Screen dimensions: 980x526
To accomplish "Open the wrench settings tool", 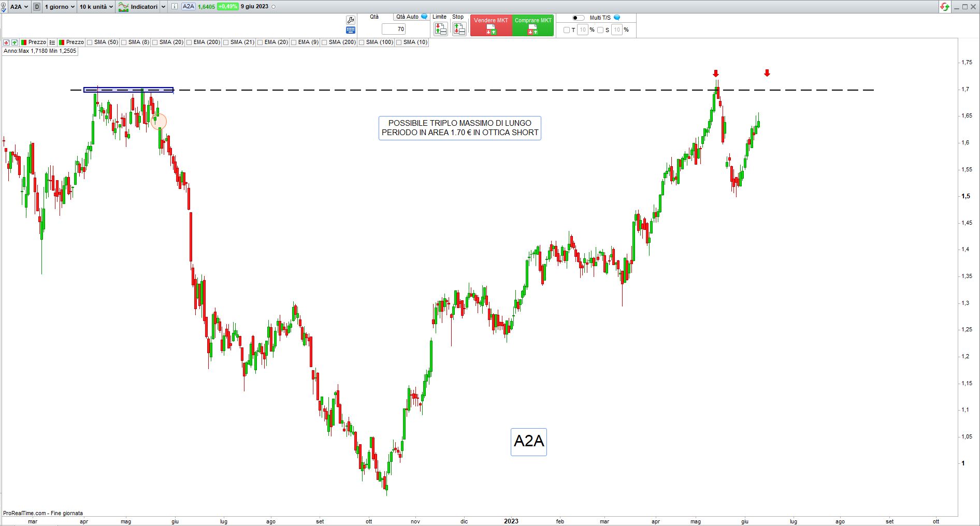I will tap(351, 20).
